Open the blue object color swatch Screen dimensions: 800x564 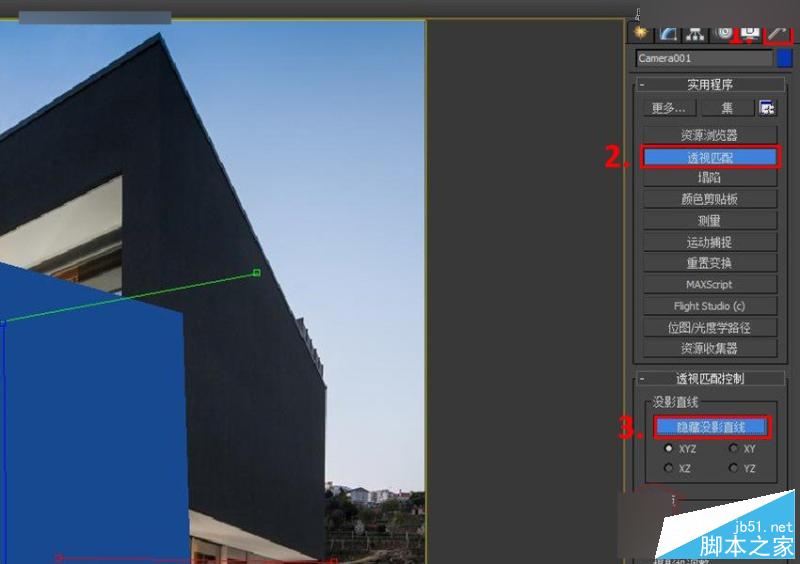pos(784,58)
